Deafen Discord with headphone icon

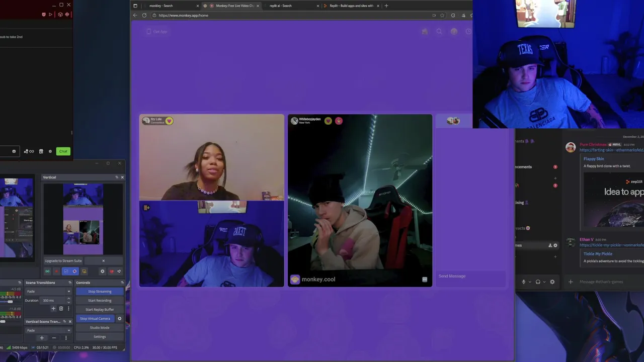tap(538, 282)
